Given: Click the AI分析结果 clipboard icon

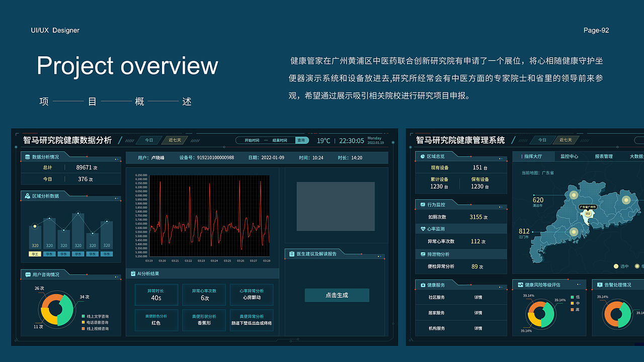Looking at the screenshot, I should tap(133, 274).
